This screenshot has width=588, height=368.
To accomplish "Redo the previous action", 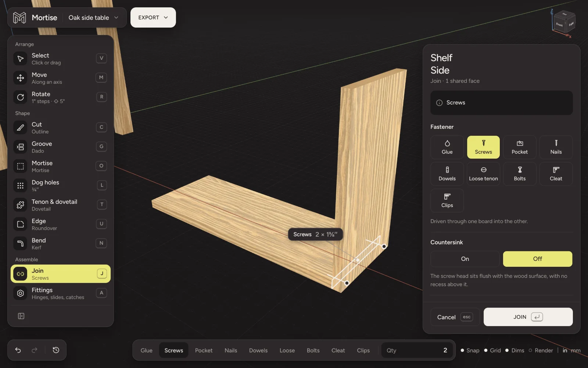I will [x=35, y=350].
